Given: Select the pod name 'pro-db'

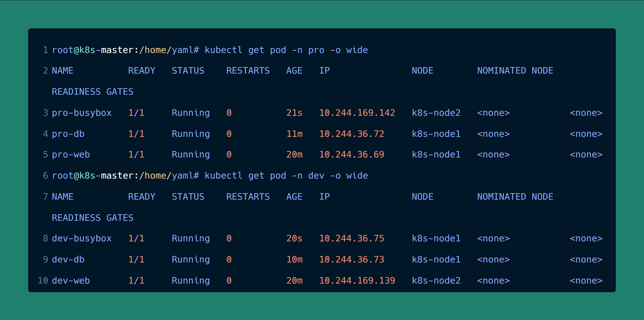Looking at the screenshot, I should 68,134.
